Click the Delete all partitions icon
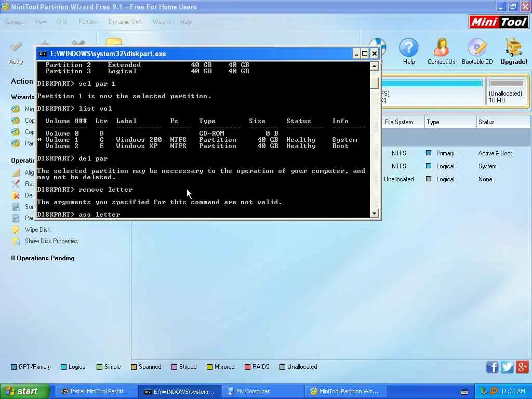Viewport: 532px width, 399px height. point(16,195)
